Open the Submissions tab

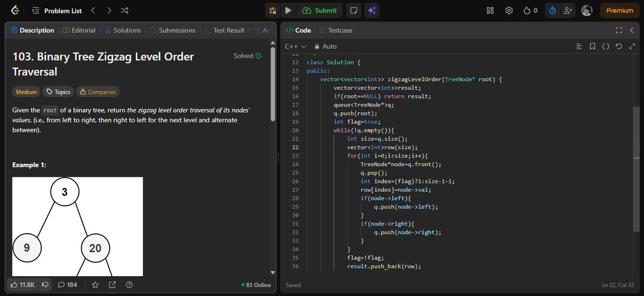(x=172, y=30)
